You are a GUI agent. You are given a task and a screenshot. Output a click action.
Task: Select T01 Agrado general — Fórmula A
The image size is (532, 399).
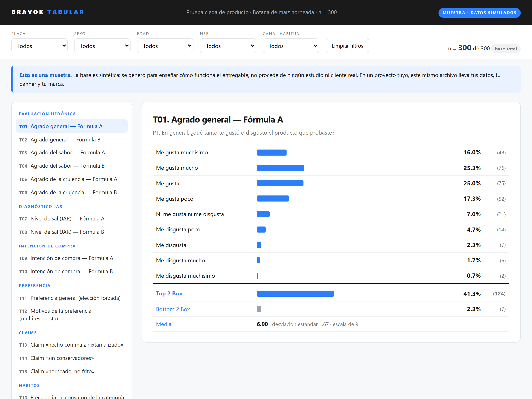72,126
